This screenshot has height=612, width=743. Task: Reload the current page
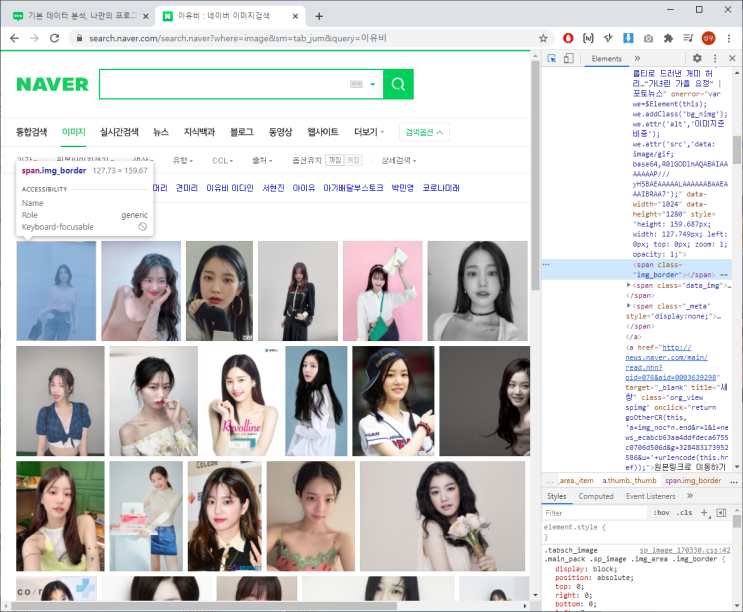pyautogui.click(x=54, y=38)
